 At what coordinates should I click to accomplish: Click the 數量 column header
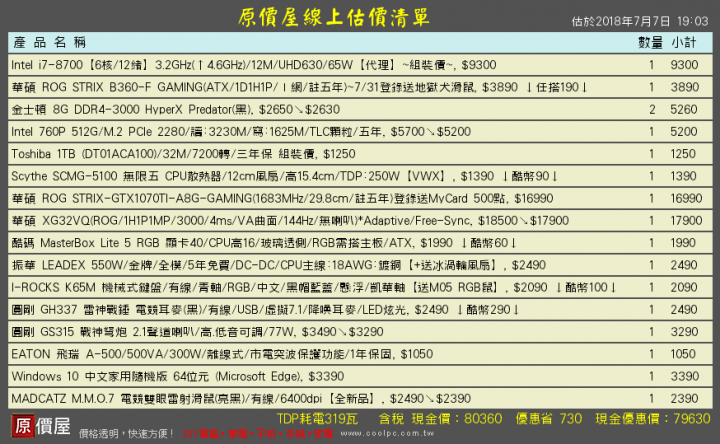click(x=651, y=43)
